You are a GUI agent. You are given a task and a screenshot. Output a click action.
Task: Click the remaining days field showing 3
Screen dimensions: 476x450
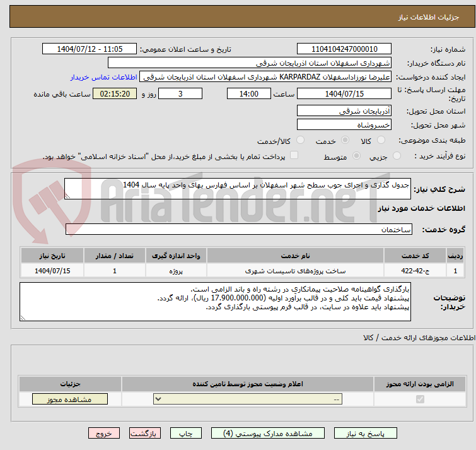(x=180, y=93)
